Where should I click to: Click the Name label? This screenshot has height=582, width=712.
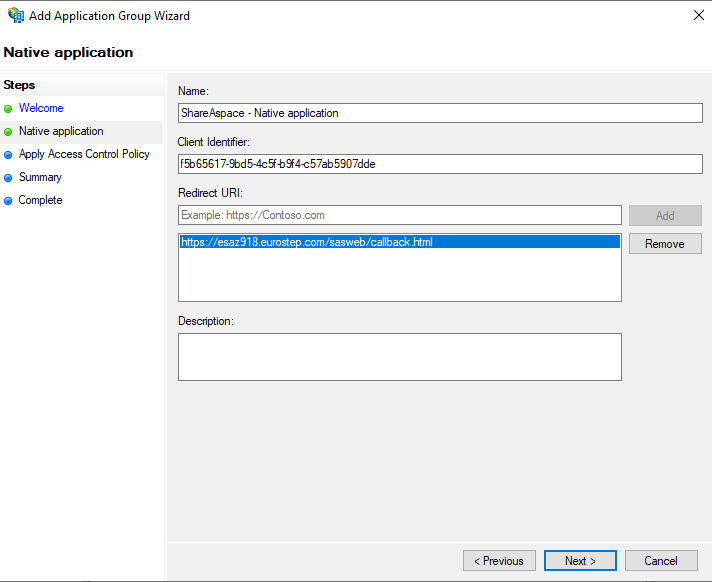click(x=193, y=91)
